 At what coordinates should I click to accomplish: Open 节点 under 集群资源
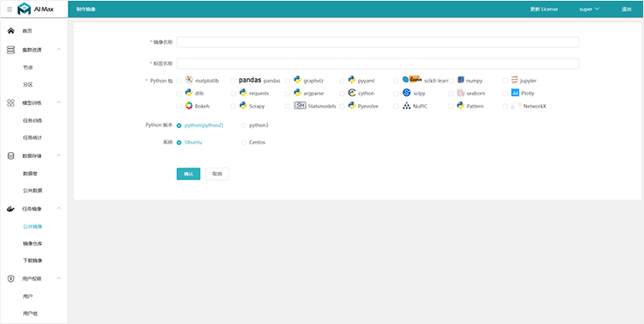point(27,67)
